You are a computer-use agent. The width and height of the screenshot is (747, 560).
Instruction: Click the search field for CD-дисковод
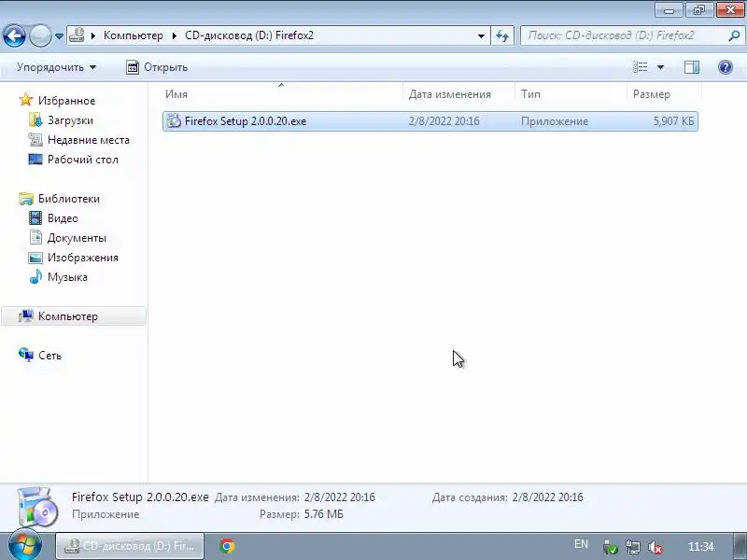[x=624, y=35]
